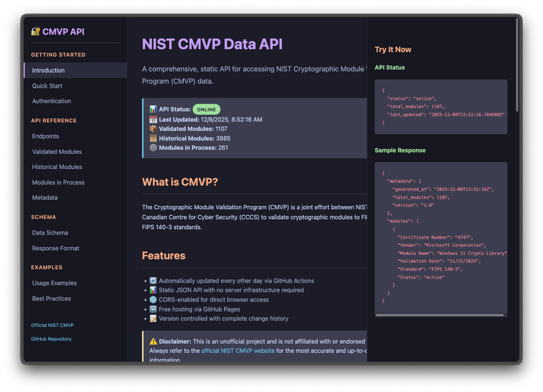The height and width of the screenshot is (392, 543).
Task: Click the bar chart icon next to API Status
Action: click(x=153, y=109)
